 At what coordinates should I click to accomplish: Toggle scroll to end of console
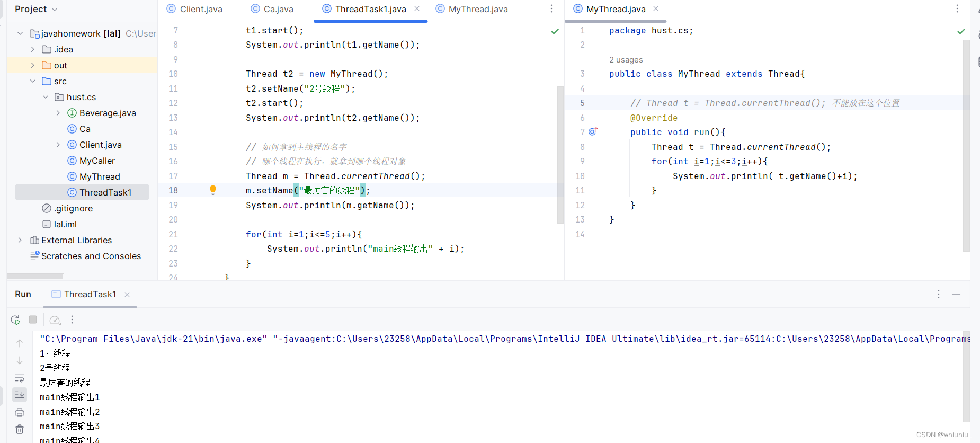point(20,394)
